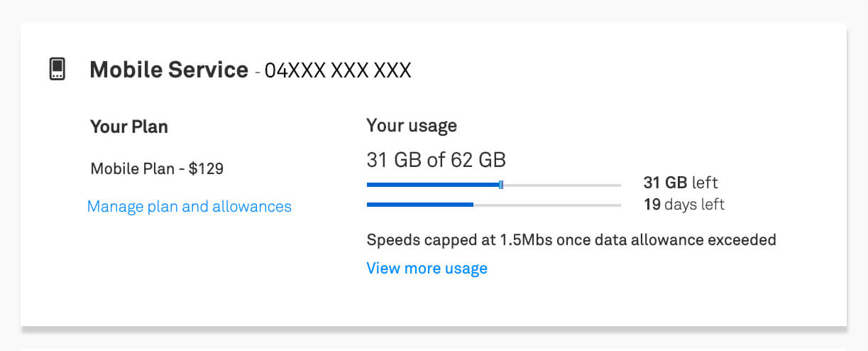Click the 31 GB left label
This screenshot has height=351, width=868.
(681, 183)
